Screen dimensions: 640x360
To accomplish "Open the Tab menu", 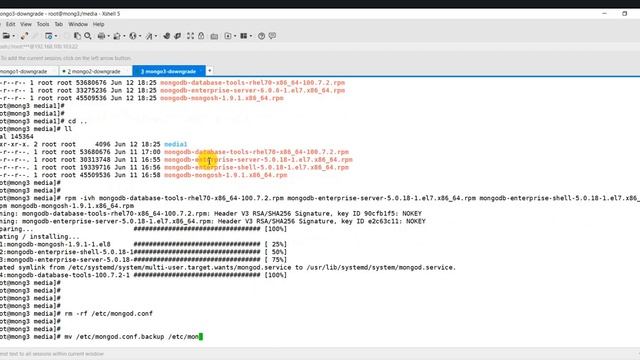I will pos(59,24).
